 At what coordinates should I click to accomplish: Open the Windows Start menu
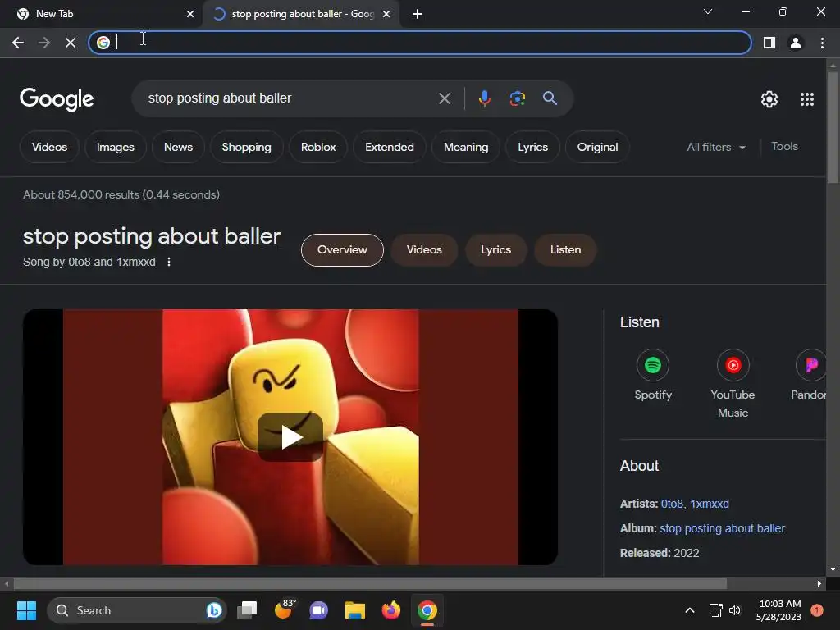(x=26, y=610)
